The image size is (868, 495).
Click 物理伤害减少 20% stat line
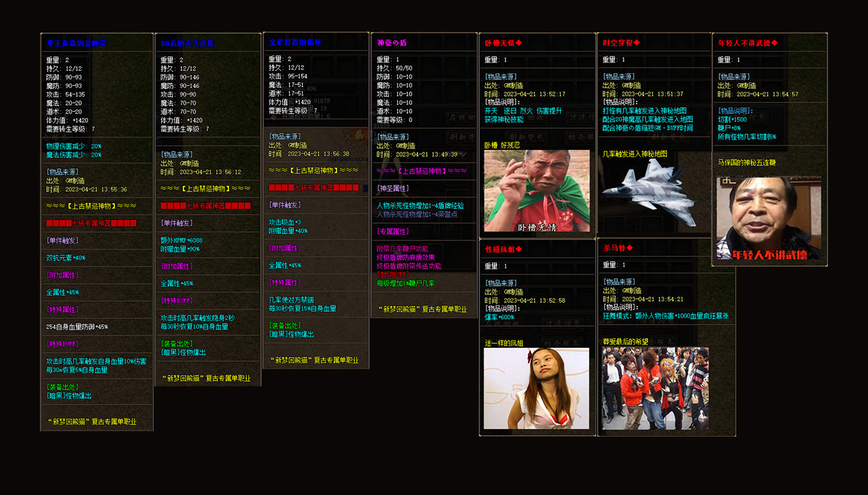(x=74, y=146)
